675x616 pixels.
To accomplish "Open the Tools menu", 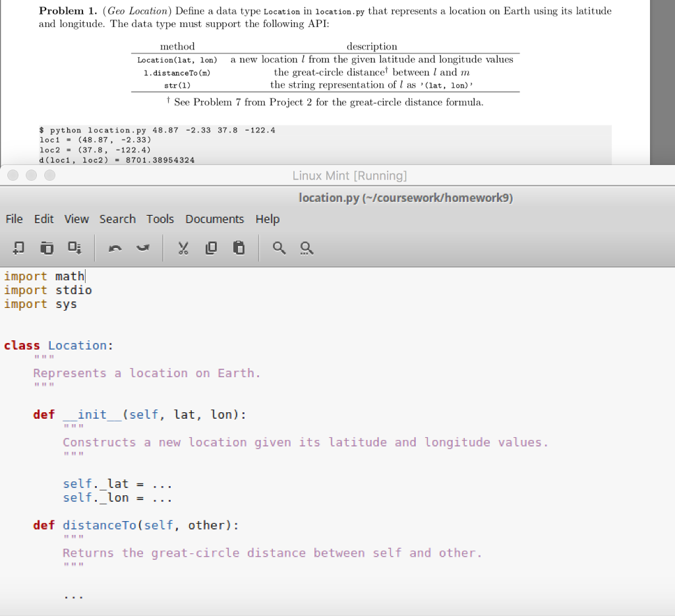I will coord(160,219).
